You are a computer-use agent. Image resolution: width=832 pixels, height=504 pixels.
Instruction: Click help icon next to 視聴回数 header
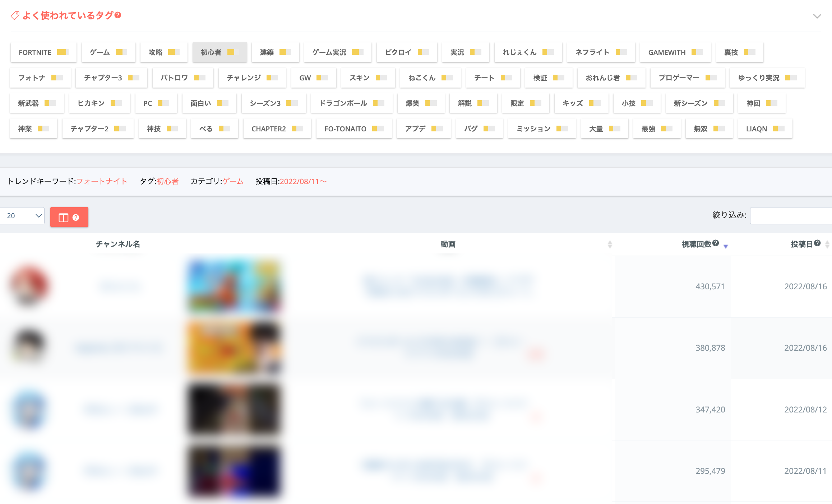click(716, 243)
